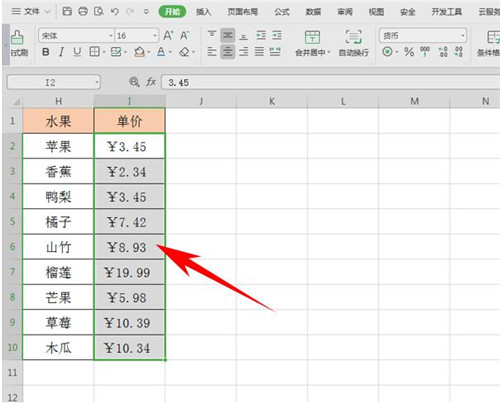This screenshot has width=500, height=403.
Task: Switch to the 开始 Home tab
Action: [172, 12]
